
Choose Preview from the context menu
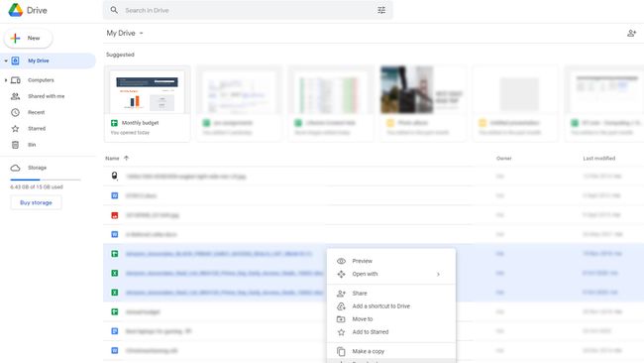point(391,261)
